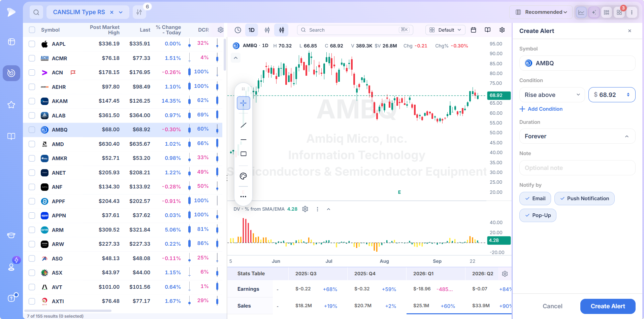Screen dimensions: 644x319
Task: Open the chart settings gear icon
Action: tap(502, 30)
